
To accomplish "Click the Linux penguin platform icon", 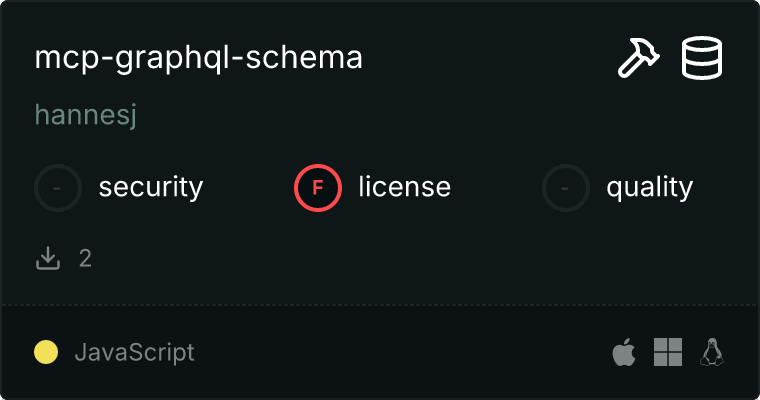I will (711, 352).
